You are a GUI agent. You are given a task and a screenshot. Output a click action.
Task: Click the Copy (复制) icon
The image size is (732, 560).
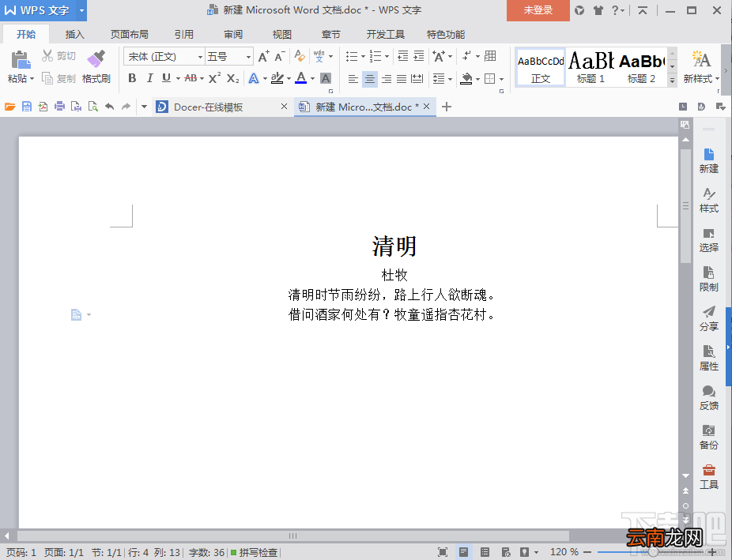pos(47,78)
